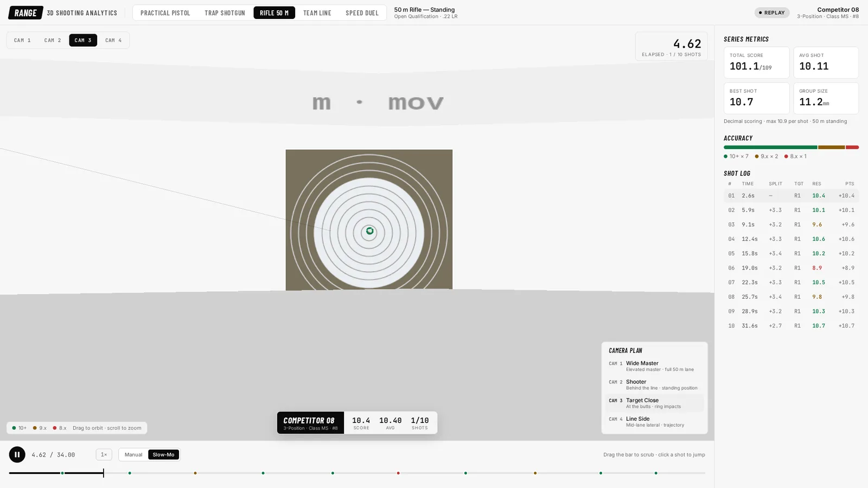Select shot 06 row scoring 8.9
868x488 pixels.
pos(791,268)
